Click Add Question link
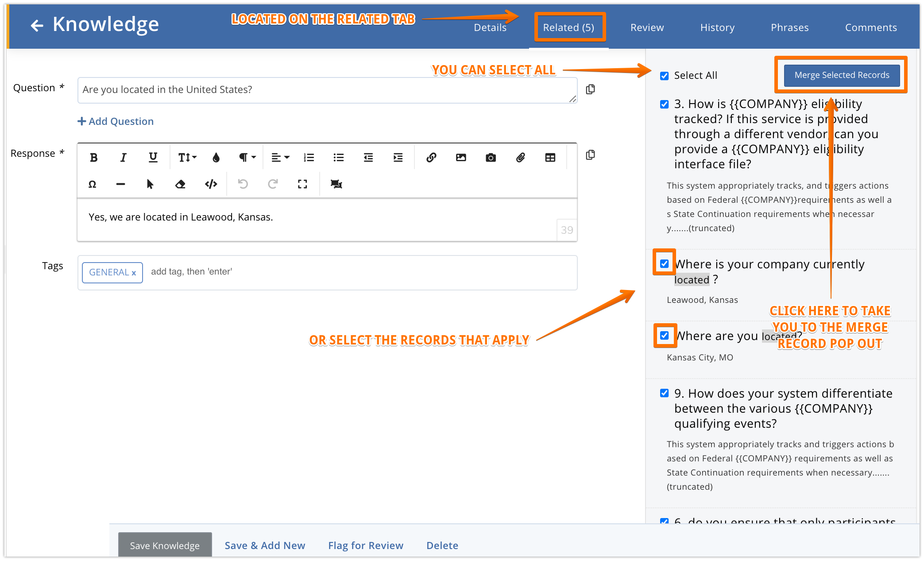The height and width of the screenshot is (561, 924). click(116, 121)
